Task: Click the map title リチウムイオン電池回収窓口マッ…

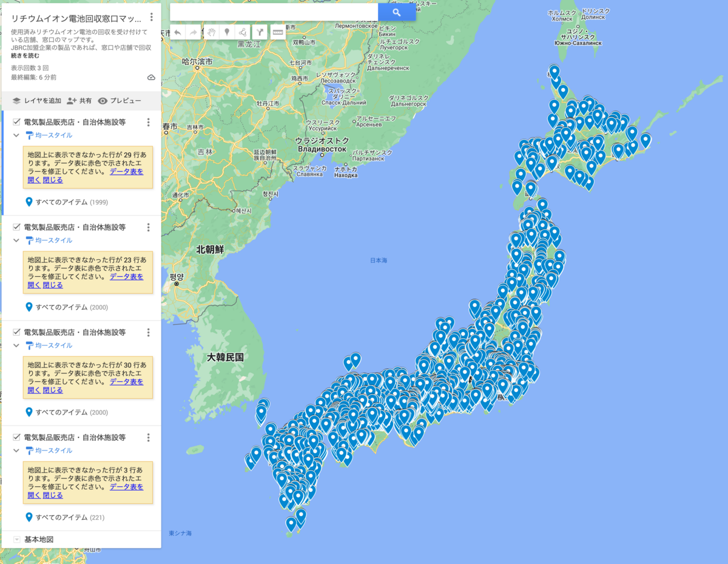Action: point(76,19)
